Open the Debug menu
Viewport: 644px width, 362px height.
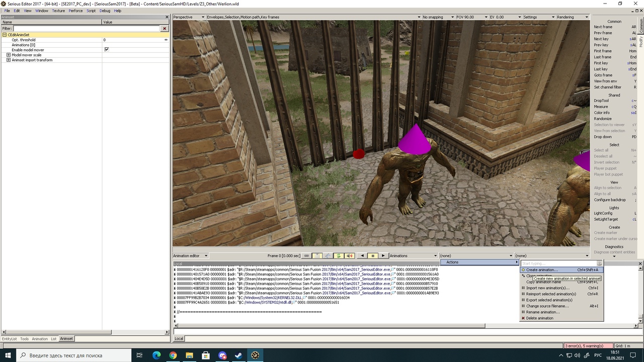[105, 11]
